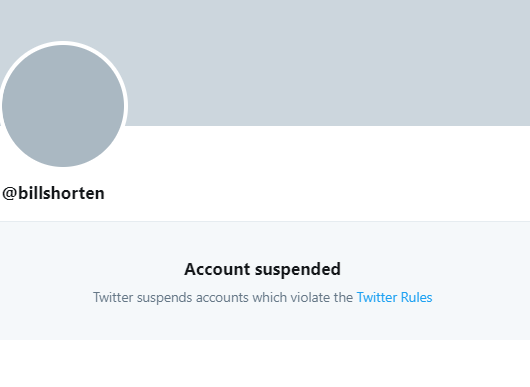Select the @billshorten handle text
This screenshot has height=387, width=530.
coord(53,193)
